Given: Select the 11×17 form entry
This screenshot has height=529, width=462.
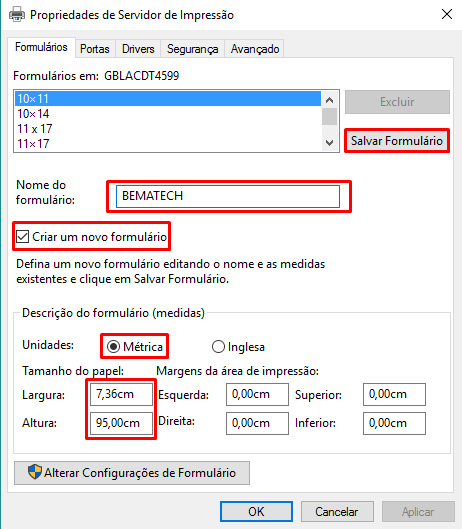Looking at the screenshot, I should 168,143.
